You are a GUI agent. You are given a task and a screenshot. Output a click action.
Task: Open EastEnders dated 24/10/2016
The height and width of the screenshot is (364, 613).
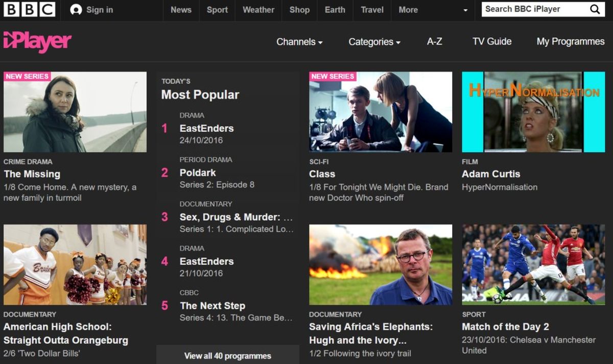pos(206,129)
